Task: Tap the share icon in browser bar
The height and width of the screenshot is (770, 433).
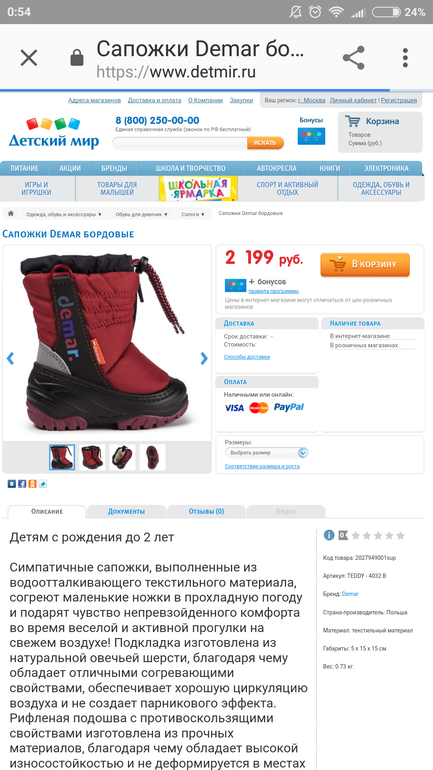Action: [353, 58]
